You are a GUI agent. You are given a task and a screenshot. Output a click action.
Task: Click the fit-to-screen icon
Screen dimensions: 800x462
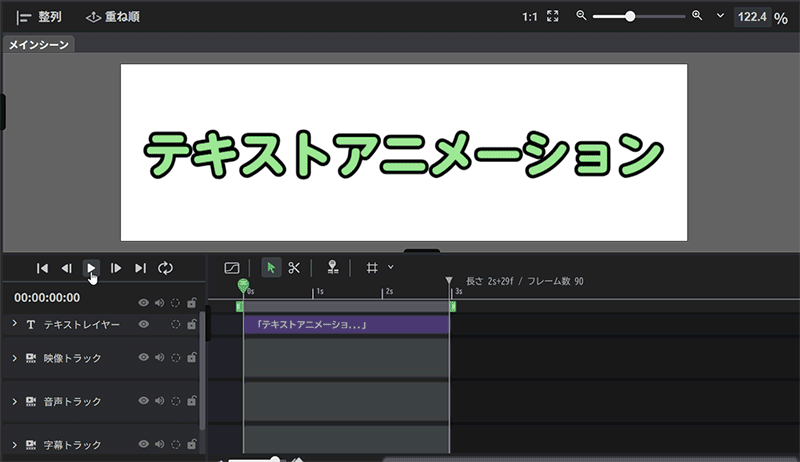(x=553, y=17)
